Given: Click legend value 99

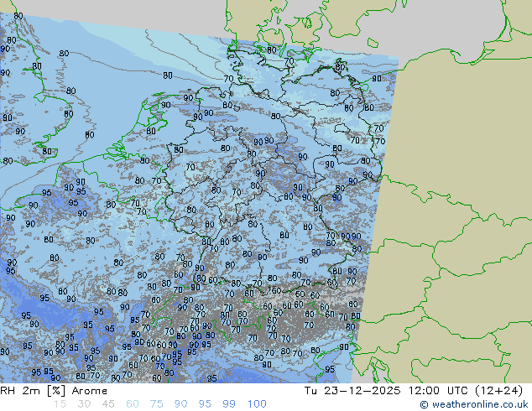Looking at the screenshot, I should click(229, 404).
